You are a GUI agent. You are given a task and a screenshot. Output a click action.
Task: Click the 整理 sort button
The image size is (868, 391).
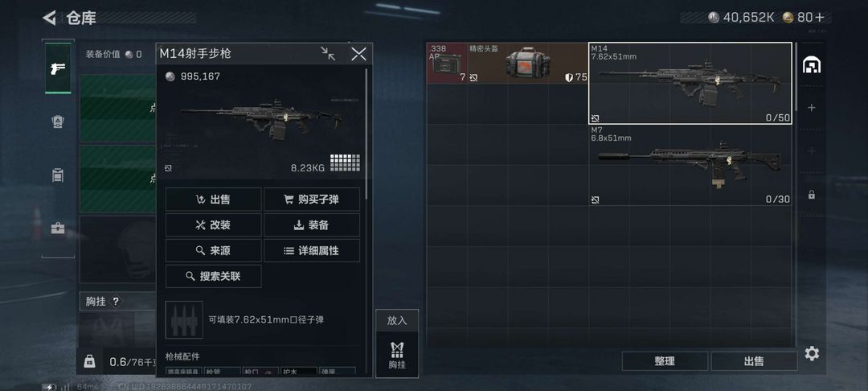click(665, 361)
